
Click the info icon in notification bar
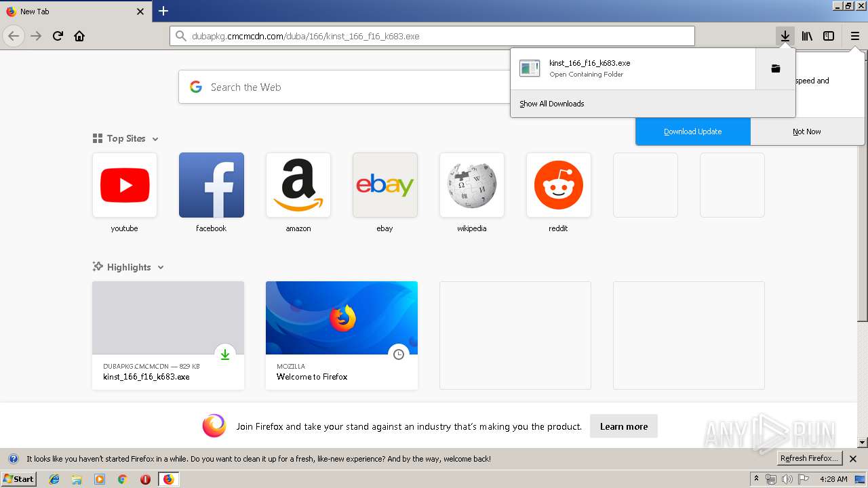click(13, 459)
